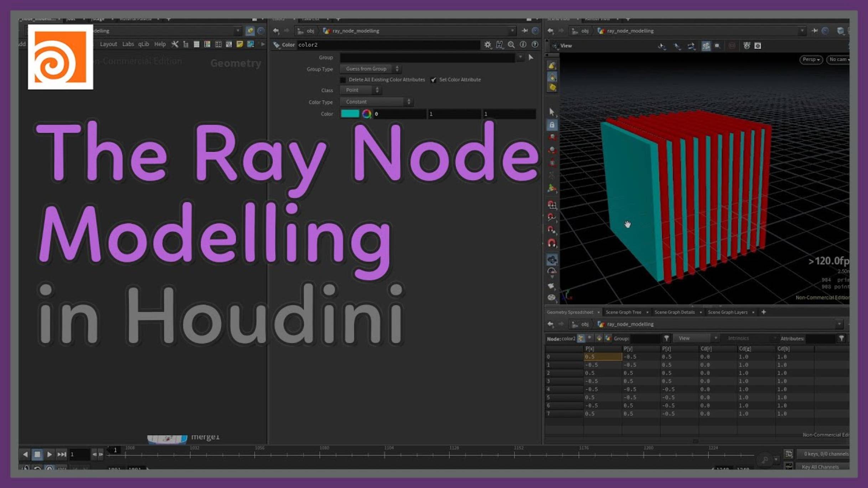Viewport: 868px width, 488px height.
Task: Click the Group filter funnel in spreadsheet
Action: [x=666, y=338]
